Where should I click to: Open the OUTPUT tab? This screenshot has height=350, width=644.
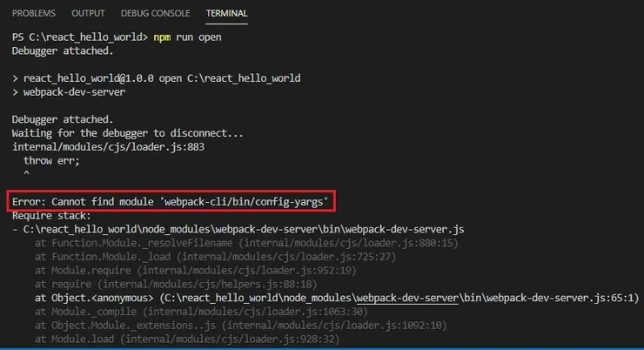tap(88, 13)
